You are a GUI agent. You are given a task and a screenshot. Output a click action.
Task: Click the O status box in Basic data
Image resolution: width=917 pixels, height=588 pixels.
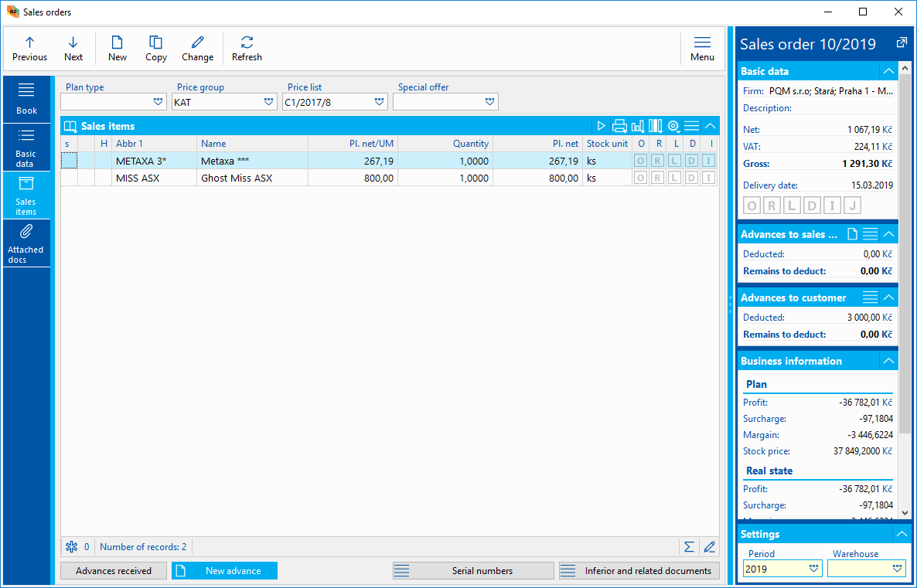(x=752, y=206)
